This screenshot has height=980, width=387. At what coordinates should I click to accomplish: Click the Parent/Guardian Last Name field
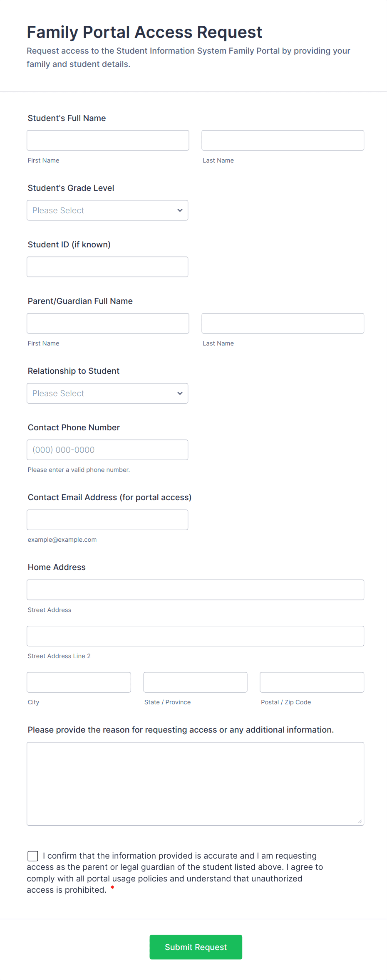pyautogui.click(x=283, y=323)
